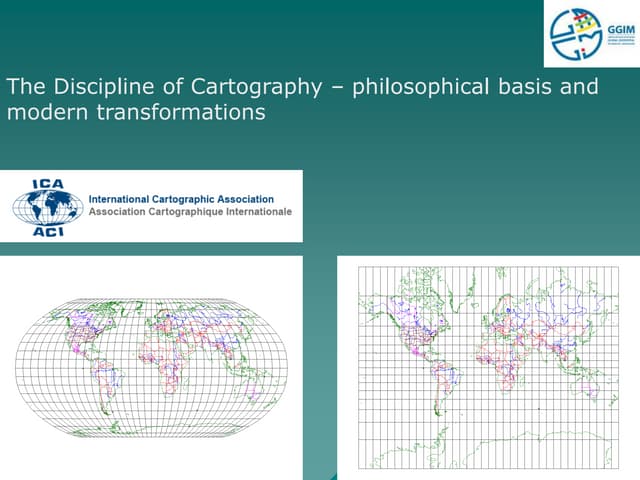Click the title line "The Discipline of Cartography"

click(x=167, y=87)
